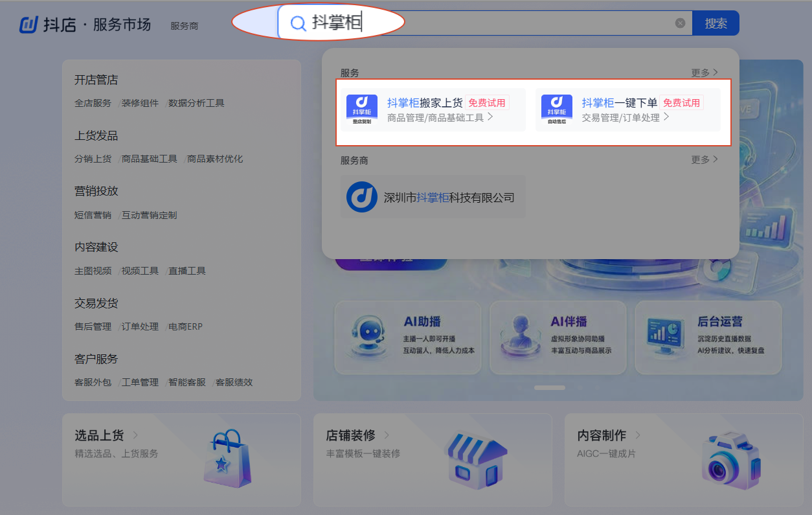This screenshot has width=812, height=515.
Task: Click 视频工具 category
Action: coord(140,271)
